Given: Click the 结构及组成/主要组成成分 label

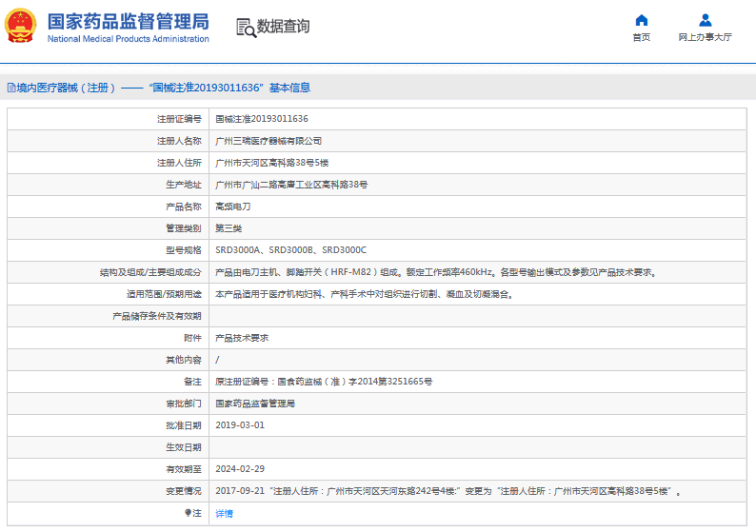Looking at the screenshot, I should coord(150,272).
